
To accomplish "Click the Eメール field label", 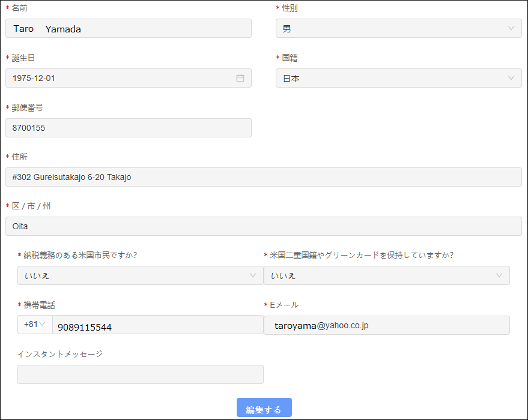I will (x=284, y=305).
